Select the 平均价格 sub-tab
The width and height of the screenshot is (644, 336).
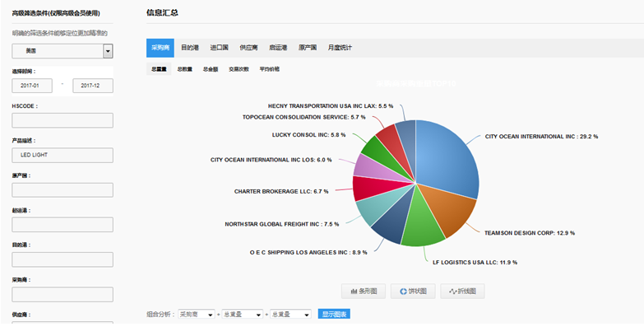(x=270, y=69)
